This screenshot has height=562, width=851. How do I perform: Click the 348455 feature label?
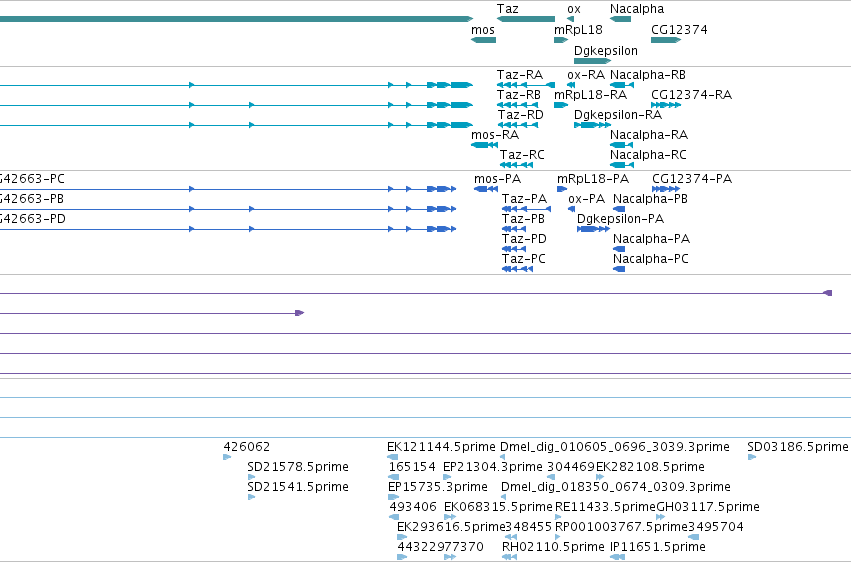click(528, 527)
